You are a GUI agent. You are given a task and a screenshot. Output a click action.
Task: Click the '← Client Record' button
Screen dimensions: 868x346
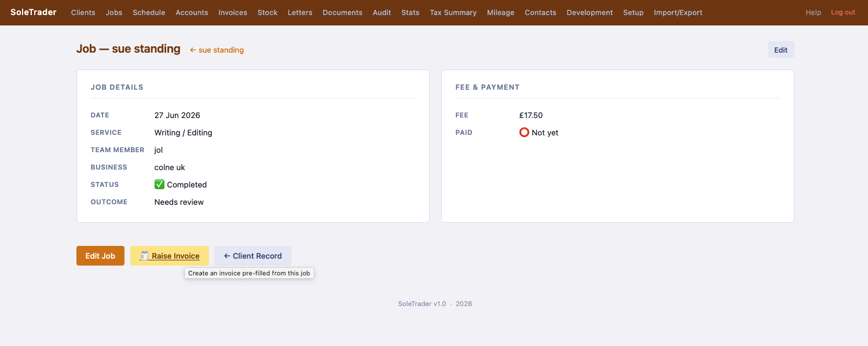coord(252,256)
